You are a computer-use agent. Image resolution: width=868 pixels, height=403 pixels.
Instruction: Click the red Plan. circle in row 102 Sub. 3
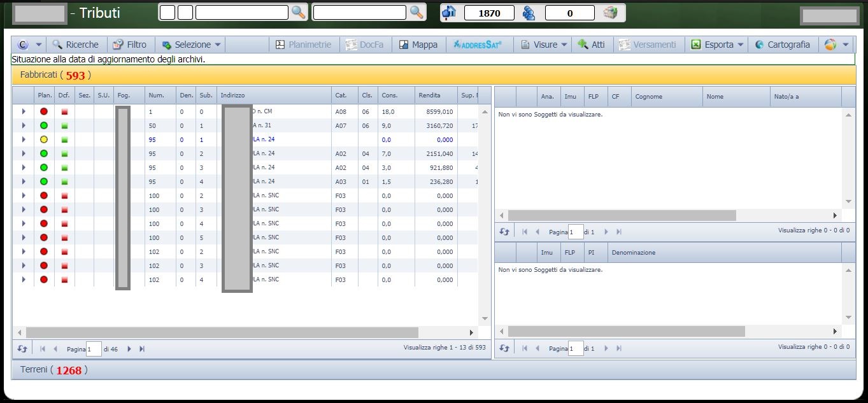(x=44, y=265)
